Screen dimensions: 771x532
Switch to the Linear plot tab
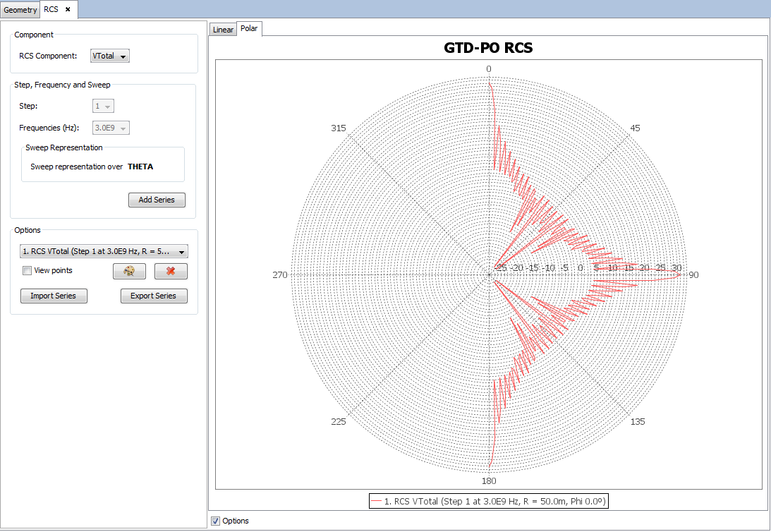point(223,30)
